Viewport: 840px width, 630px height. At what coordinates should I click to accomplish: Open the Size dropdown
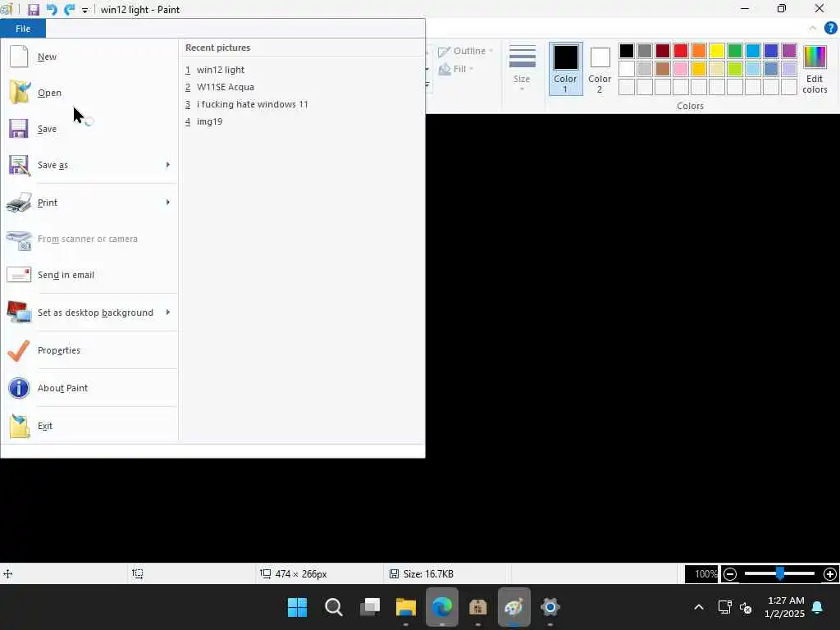pyautogui.click(x=522, y=69)
